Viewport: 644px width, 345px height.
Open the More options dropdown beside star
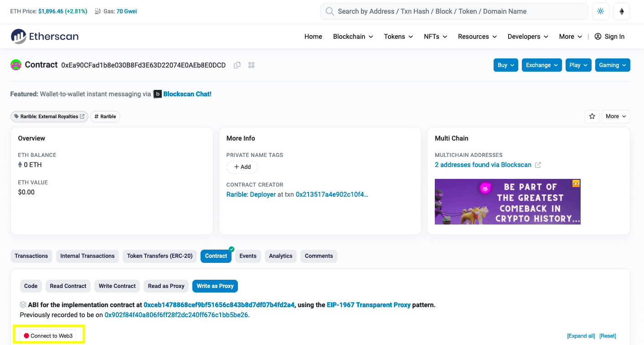[x=616, y=116]
